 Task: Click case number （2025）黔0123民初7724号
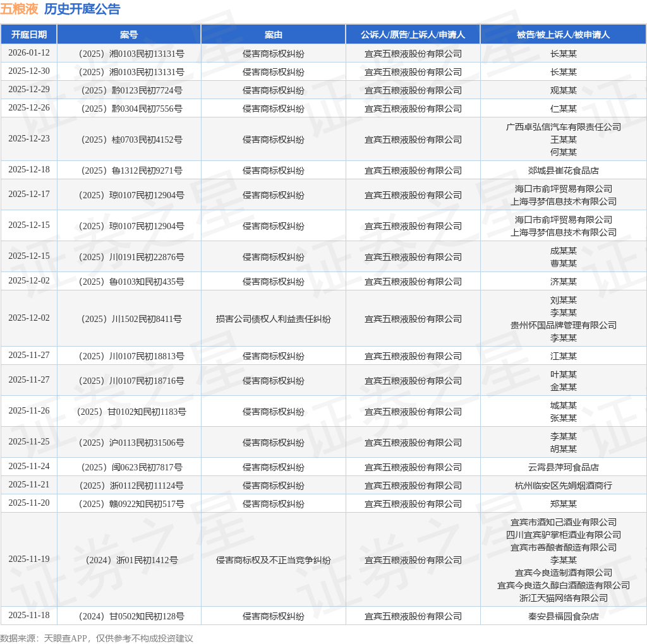click(131, 90)
